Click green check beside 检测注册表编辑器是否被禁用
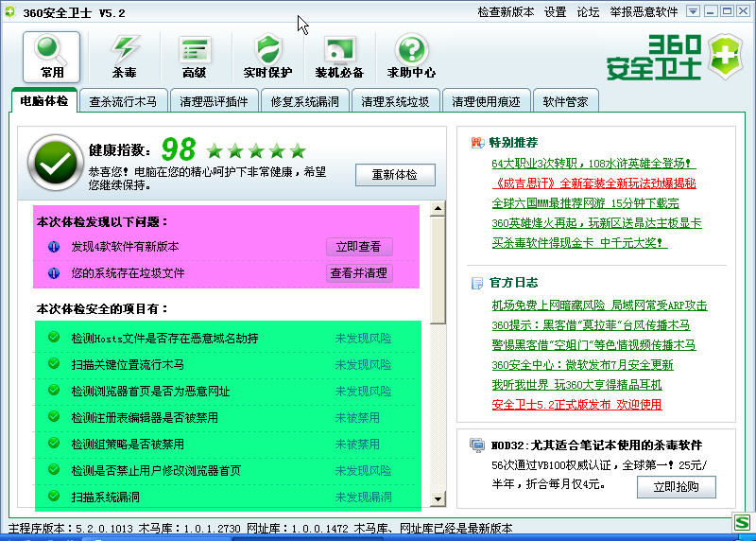 [54, 416]
